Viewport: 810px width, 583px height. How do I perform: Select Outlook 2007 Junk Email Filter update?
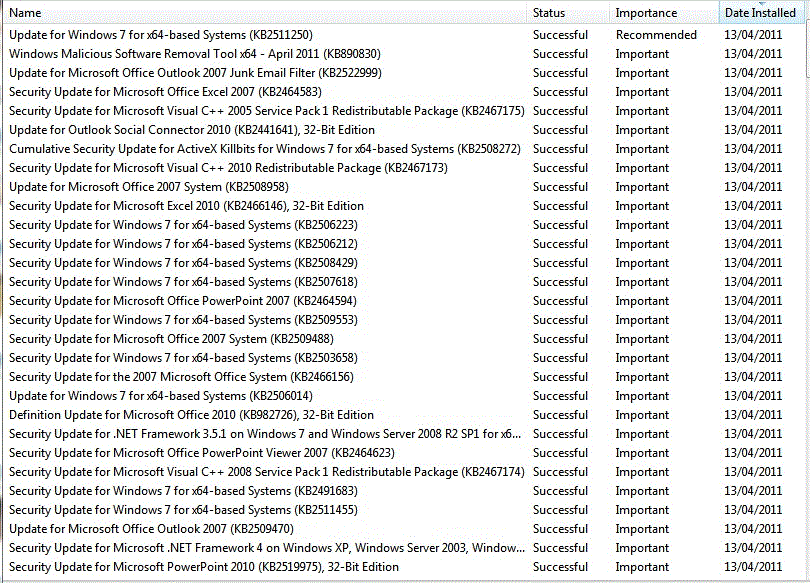coord(195,73)
